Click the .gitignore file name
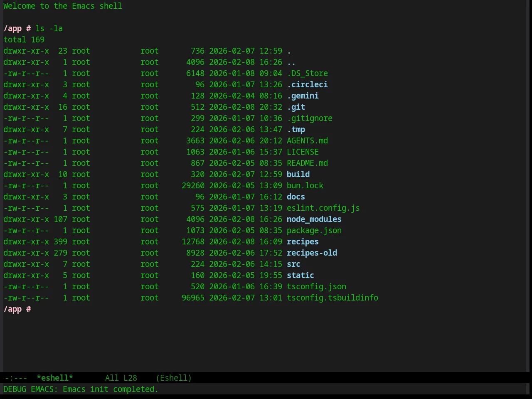Image resolution: width=532 pixels, height=399 pixels. (310, 118)
